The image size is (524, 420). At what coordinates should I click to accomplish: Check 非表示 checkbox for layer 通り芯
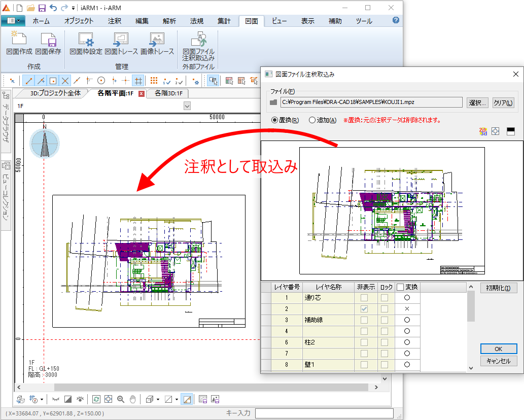[364, 298]
